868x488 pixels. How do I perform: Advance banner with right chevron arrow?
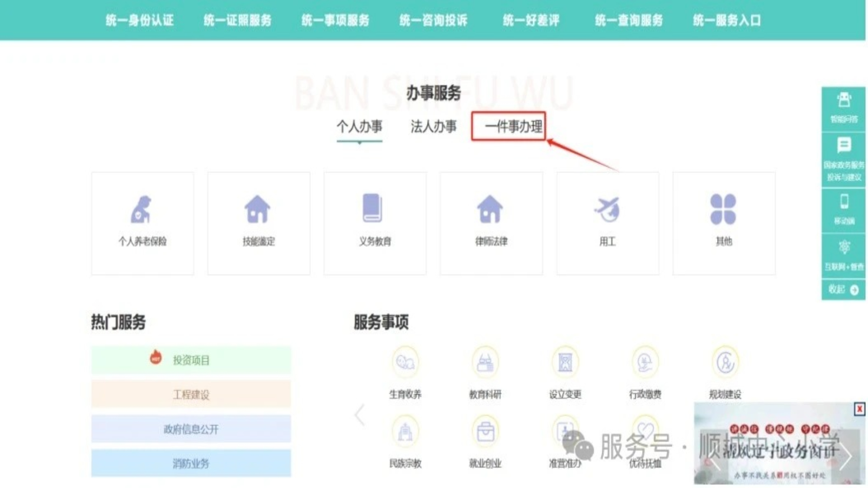click(x=846, y=457)
